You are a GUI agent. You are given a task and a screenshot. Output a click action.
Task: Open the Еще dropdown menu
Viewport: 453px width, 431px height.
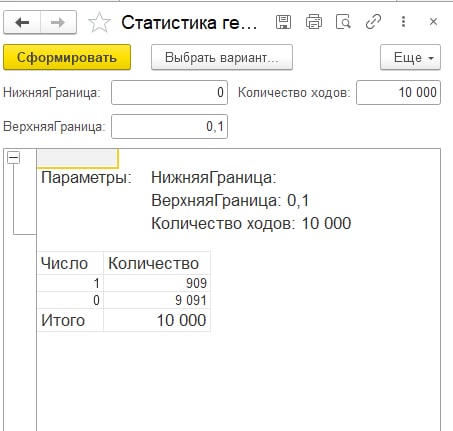point(410,57)
